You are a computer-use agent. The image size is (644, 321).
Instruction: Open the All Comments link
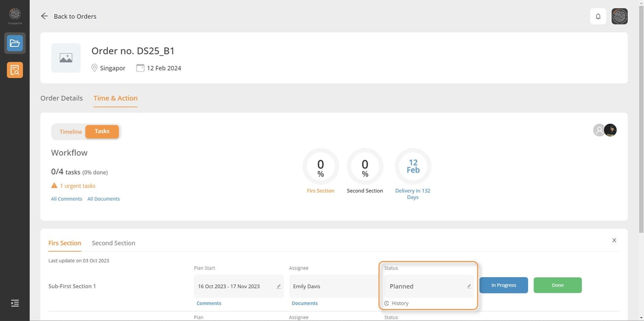[x=66, y=199]
